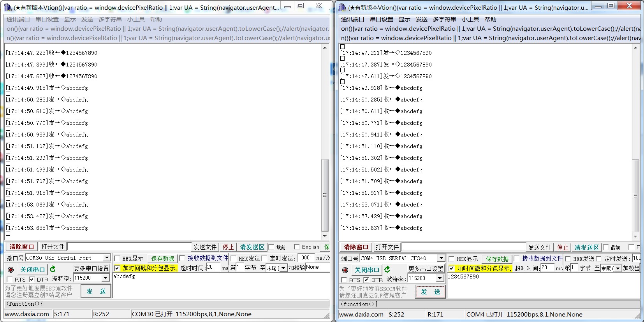Screen dimensions: 644x322
Task: Open 显示 menu in left window
Action: click(x=70, y=19)
